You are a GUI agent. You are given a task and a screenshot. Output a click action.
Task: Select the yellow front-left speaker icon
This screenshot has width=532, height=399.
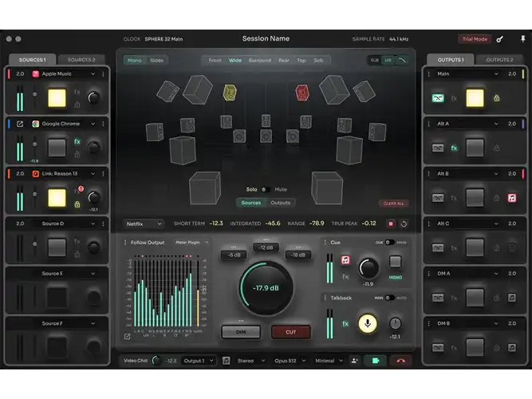[x=230, y=93]
